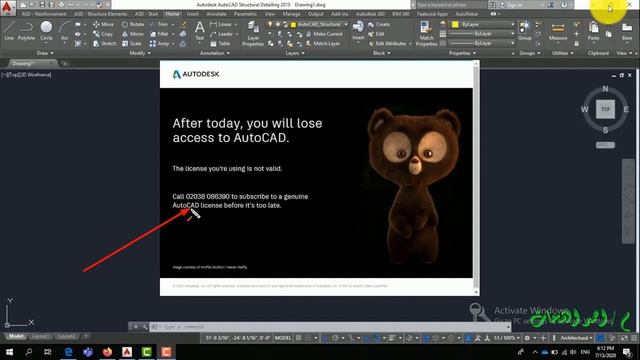The height and width of the screenshot is (360, 640).
Task: Expand the Modify panel
Action: 140,53
